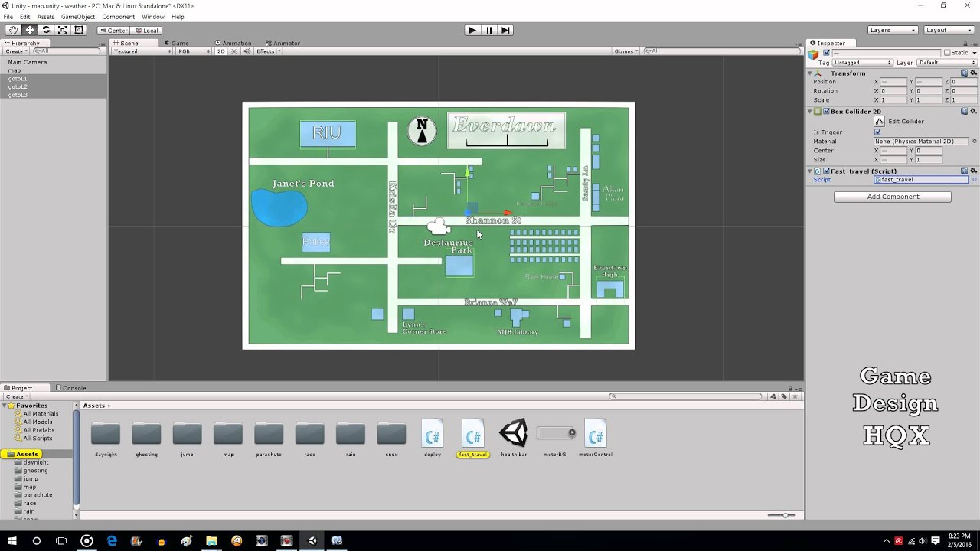
Task: Toggle Local coordinate space button
Action: pos(145,31)
